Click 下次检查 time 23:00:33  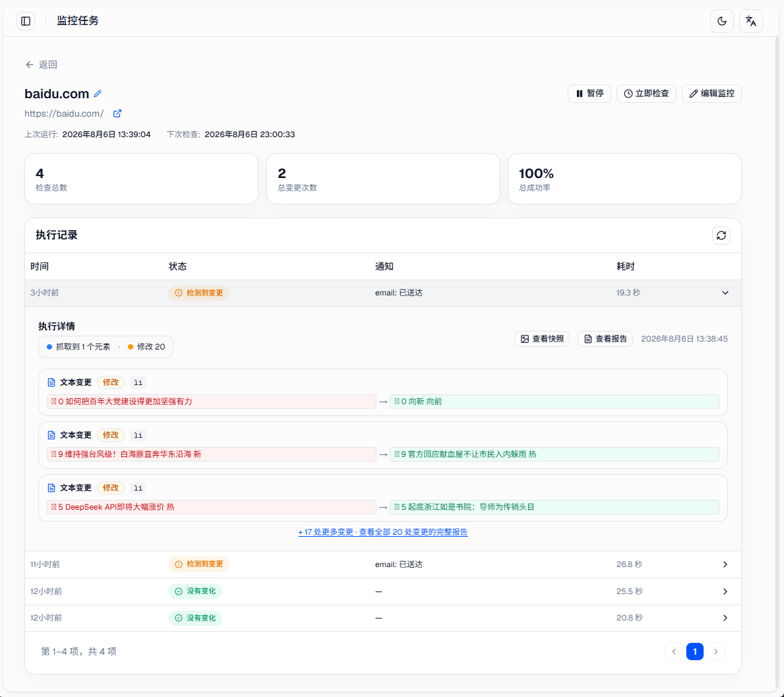(249, 135)
